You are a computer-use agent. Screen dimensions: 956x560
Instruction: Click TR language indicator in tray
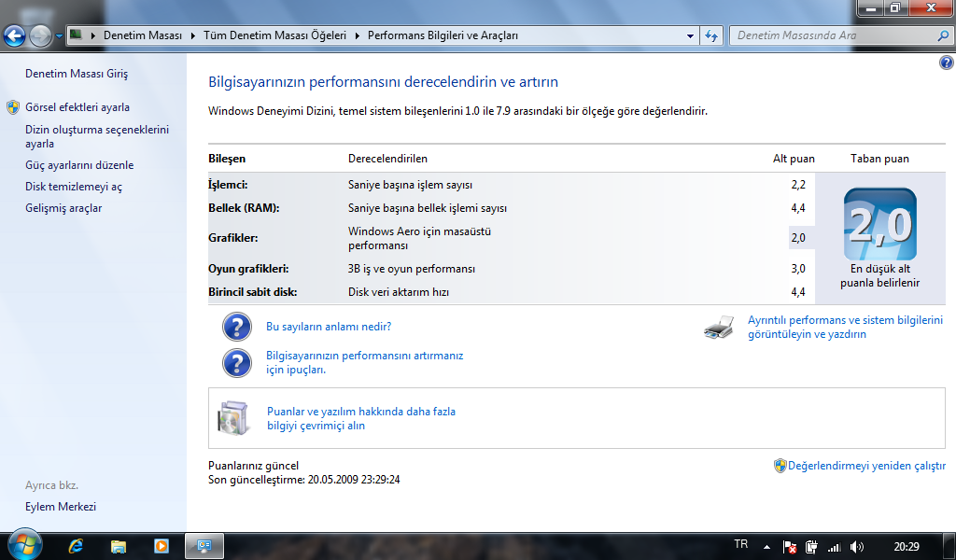(740, 544)
